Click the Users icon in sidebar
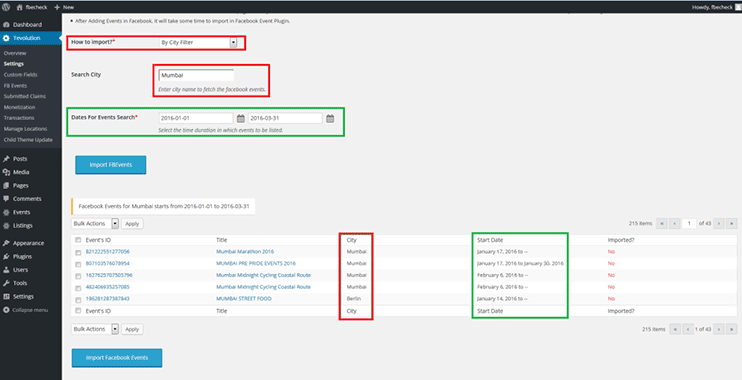The width and height of the screenshot is (742, 380). point(6,270)
